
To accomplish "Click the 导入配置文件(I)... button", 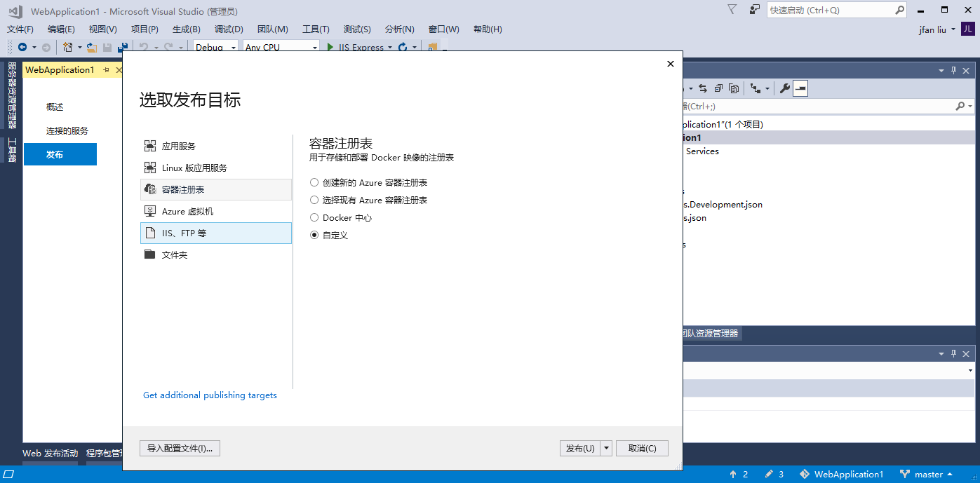I will pyautogui.click(x=180, y=449).
